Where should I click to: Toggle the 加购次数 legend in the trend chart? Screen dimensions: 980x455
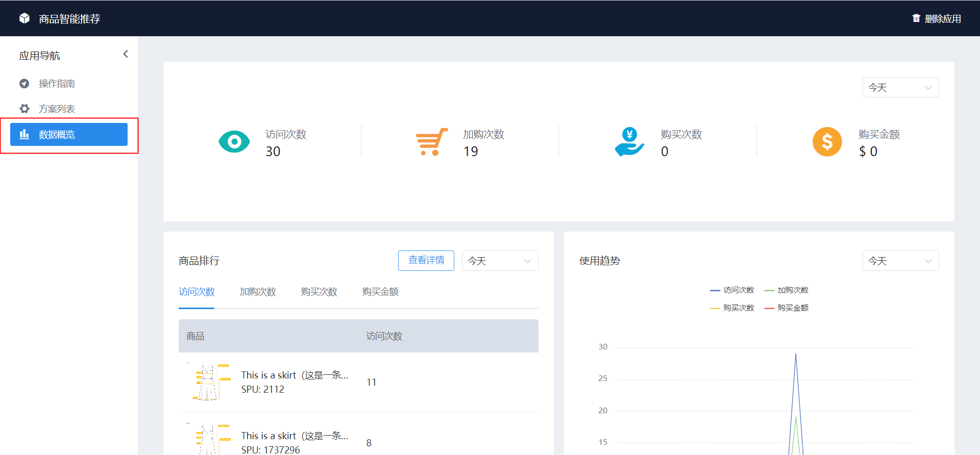click(786, 290)
